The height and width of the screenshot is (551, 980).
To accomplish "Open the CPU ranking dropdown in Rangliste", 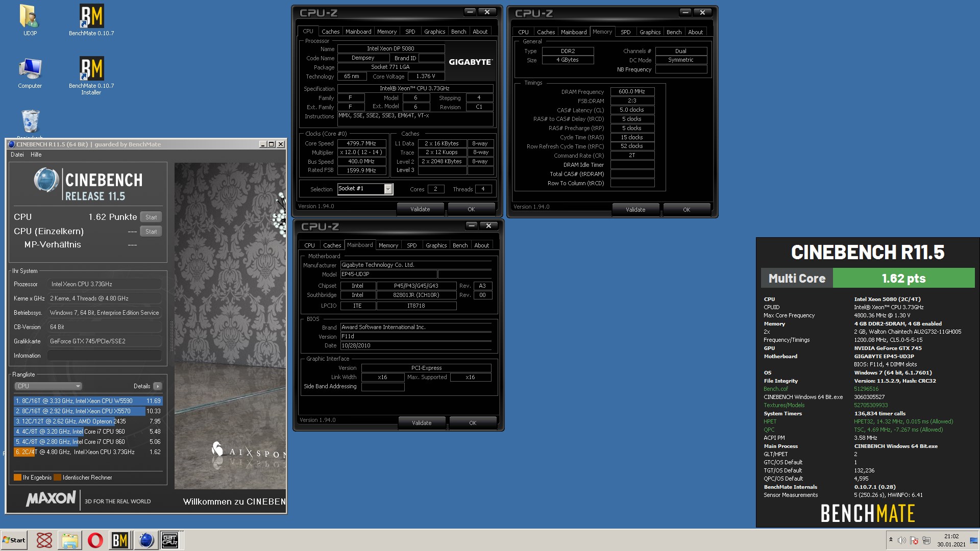I will point(48,386).
